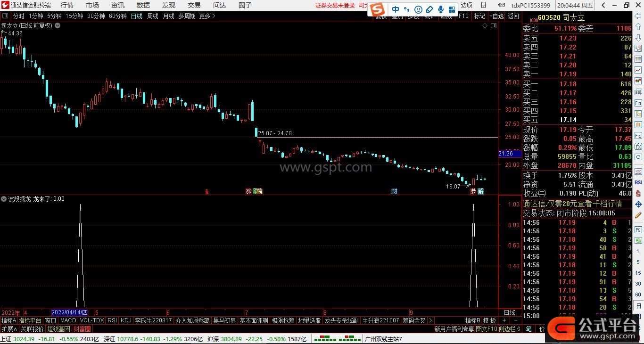Select the MACD indicator tab
Viewport: 644px width, 344px height.
coord(68,320)
